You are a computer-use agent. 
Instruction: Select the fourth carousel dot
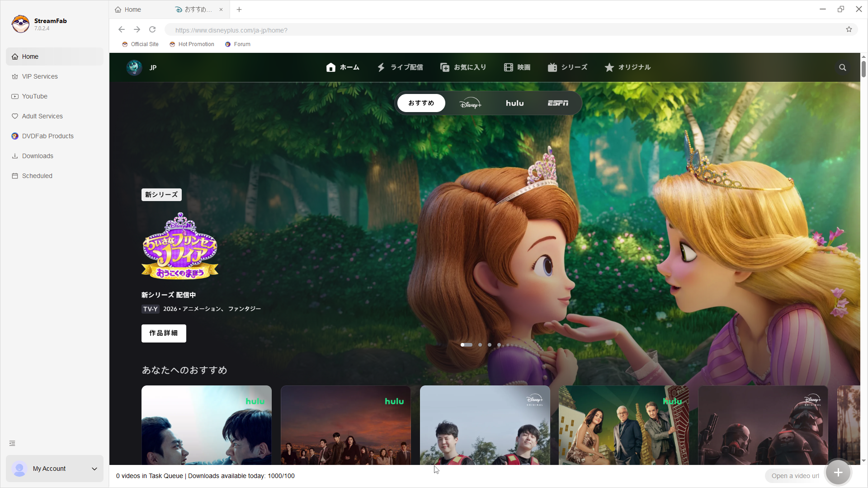pyautogui.click(x=499, y=345)
